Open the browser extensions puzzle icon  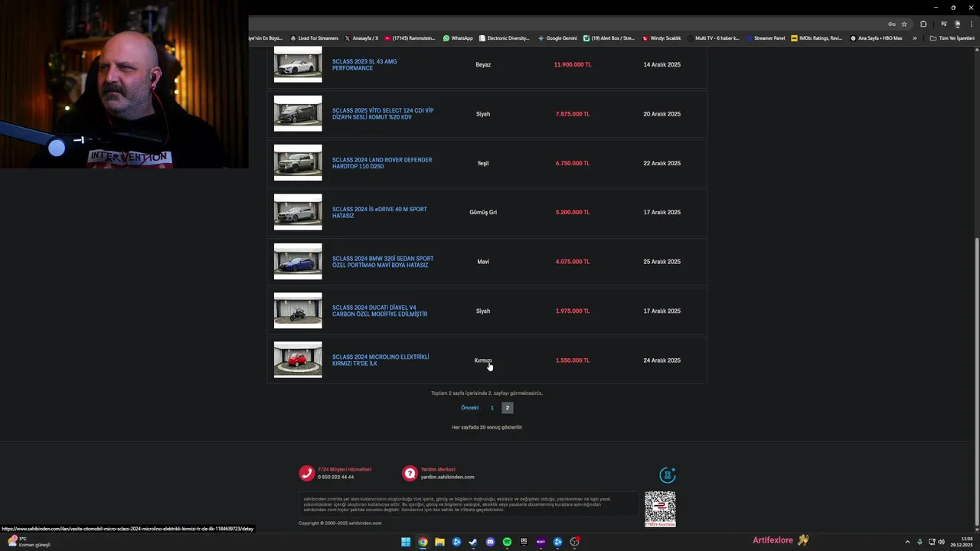point(923,24)
